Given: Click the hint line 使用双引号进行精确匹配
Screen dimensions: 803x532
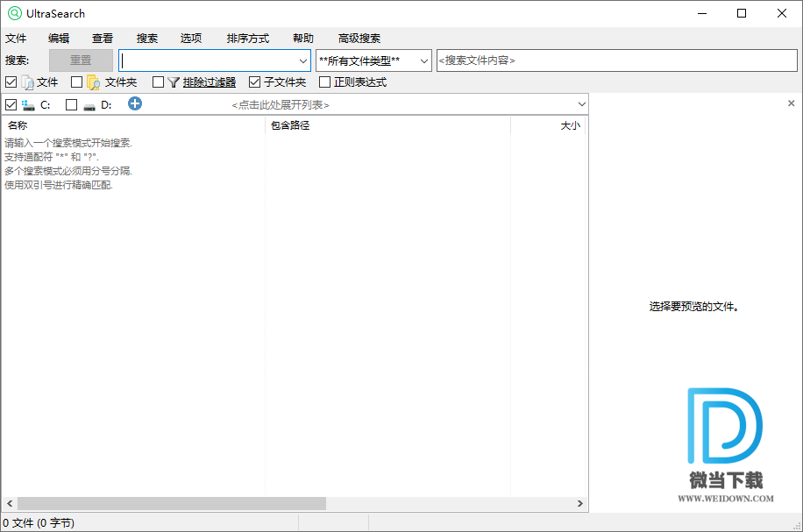Looking at the screenshot, I should [x=59, y=185].
